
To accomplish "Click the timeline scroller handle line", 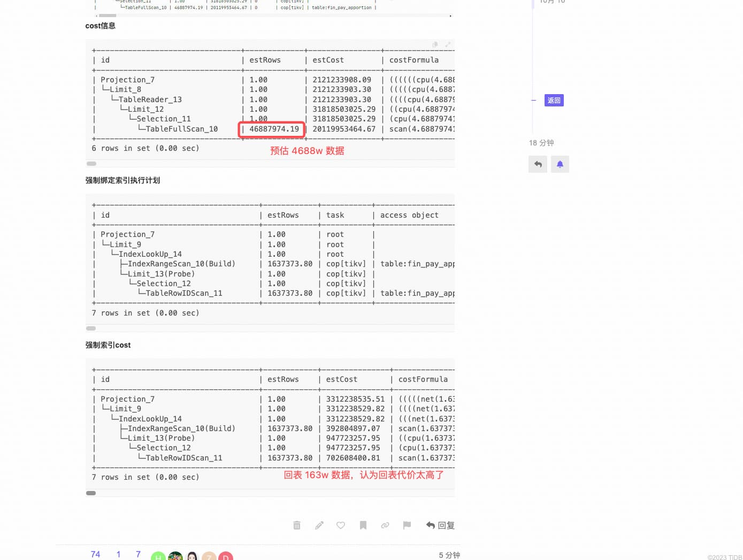I will pos(533,100).
